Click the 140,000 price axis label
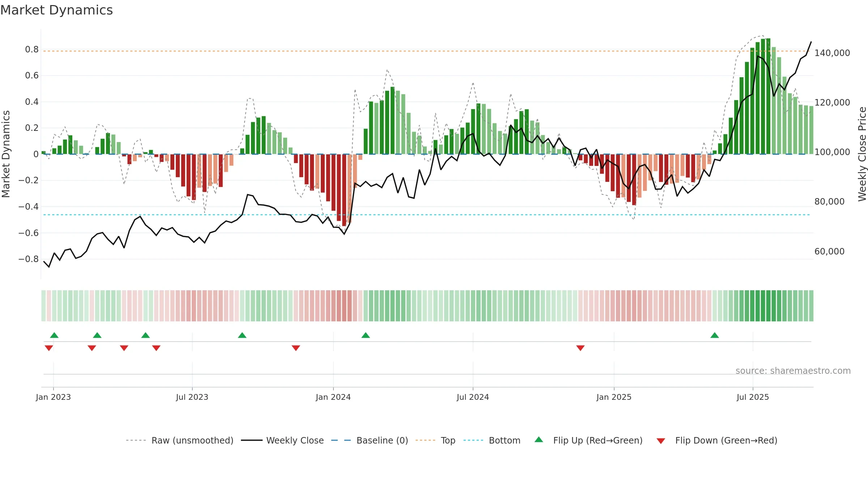 point(832,53)
